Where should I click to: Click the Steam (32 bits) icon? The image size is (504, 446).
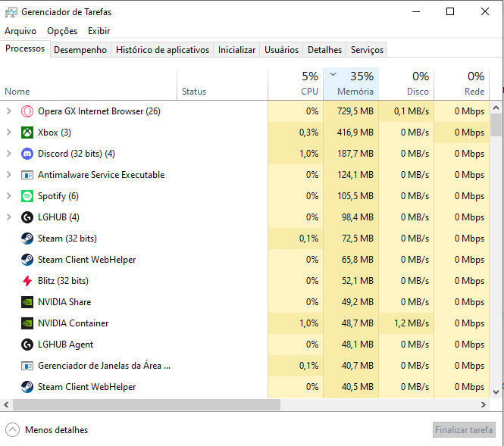(27, 239)
